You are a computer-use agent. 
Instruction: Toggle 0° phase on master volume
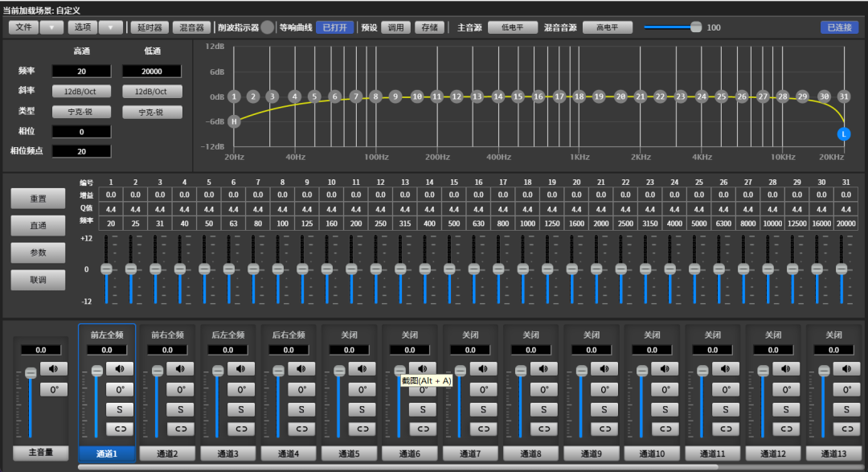coord(54,389)
